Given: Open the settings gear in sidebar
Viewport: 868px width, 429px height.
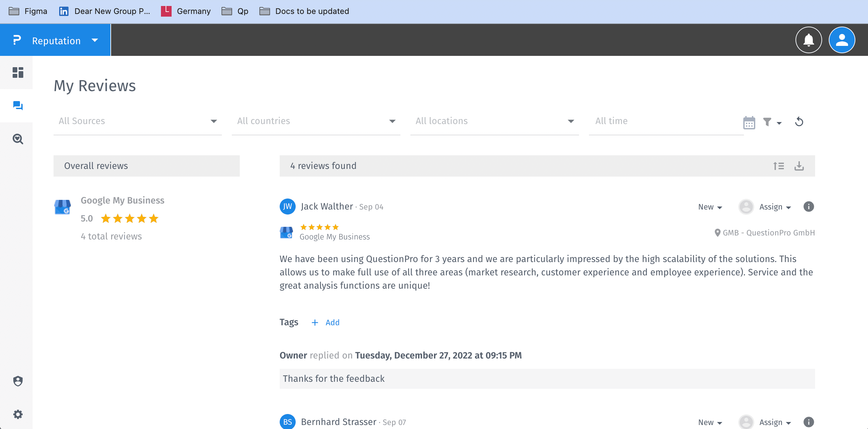Looking at the screenshot, I should point(18,414).
